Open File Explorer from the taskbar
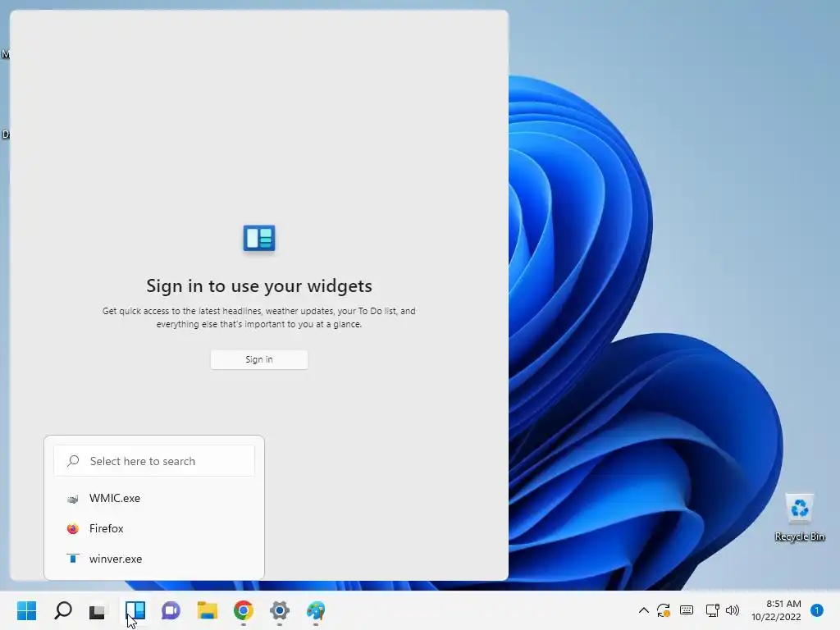 point(207,610)
